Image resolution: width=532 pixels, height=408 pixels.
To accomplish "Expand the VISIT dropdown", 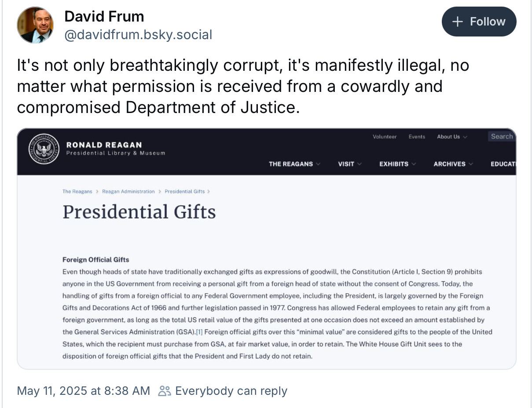I will point(350,164).
